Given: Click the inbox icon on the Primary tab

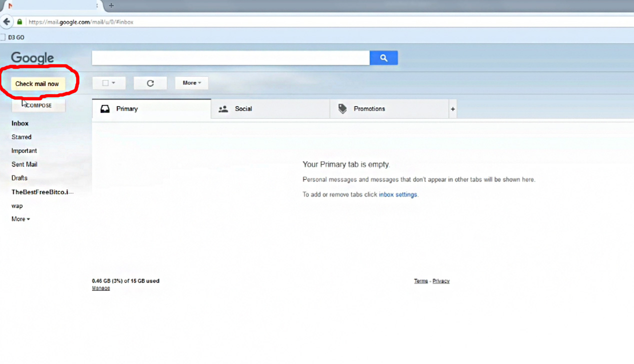Looking at the screenshot, I should (x=105, y=108).
